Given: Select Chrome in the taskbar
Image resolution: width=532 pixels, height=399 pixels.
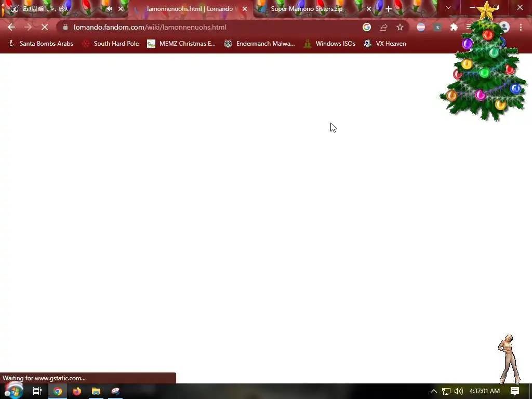Looking at the screenshot, I should point(58,391).
